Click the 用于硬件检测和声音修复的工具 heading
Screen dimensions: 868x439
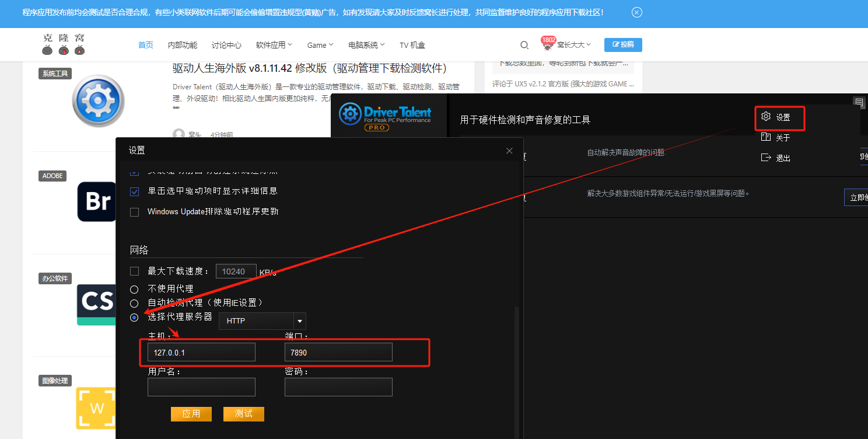[525, 120]
